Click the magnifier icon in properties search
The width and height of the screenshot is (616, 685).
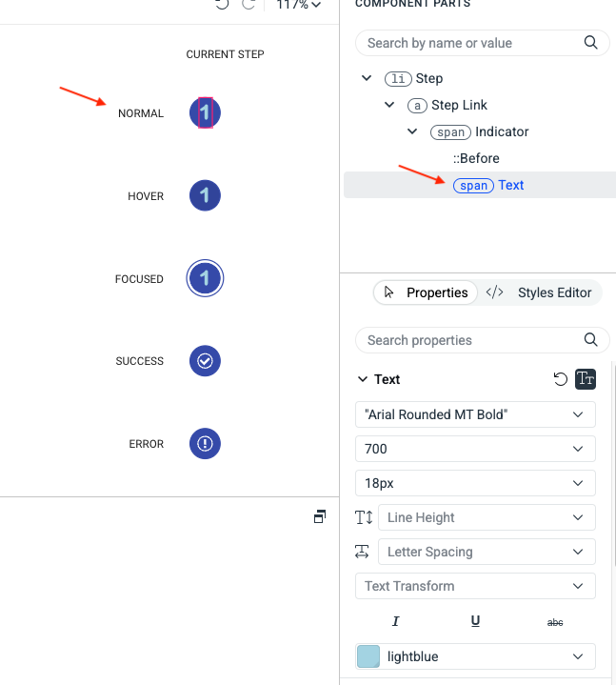tap(591, 340)
